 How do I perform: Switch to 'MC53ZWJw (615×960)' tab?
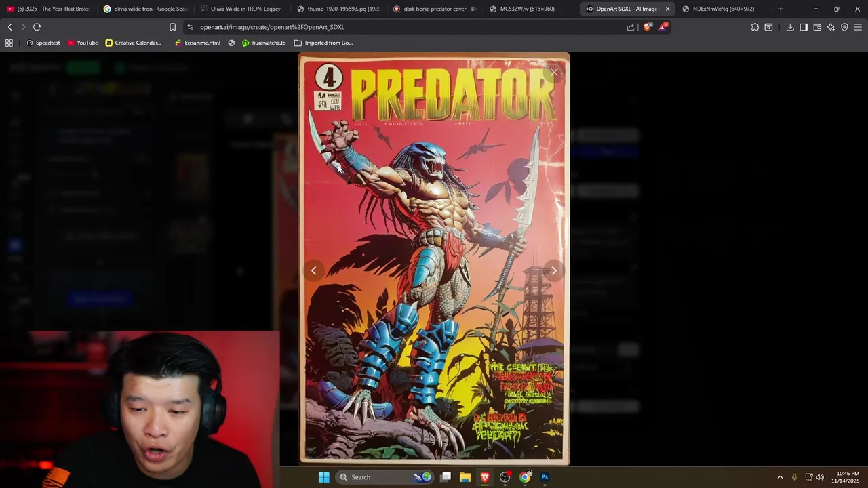[533, 9]
